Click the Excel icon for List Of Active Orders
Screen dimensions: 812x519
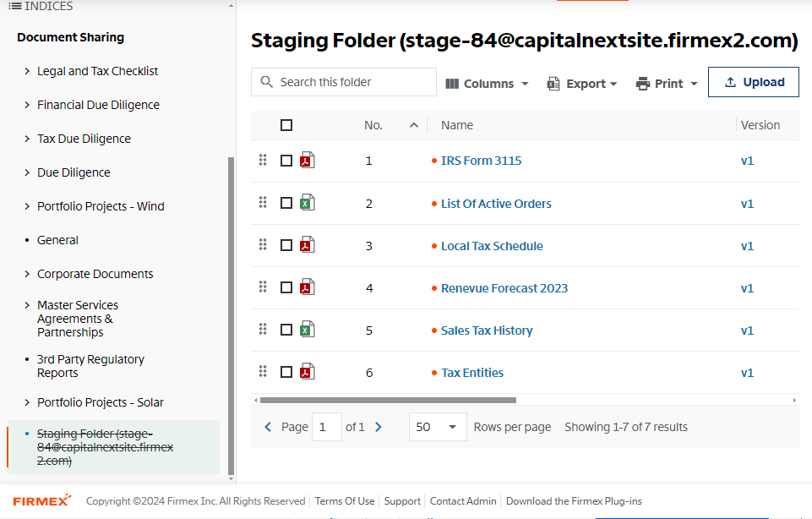click(307, 203)
